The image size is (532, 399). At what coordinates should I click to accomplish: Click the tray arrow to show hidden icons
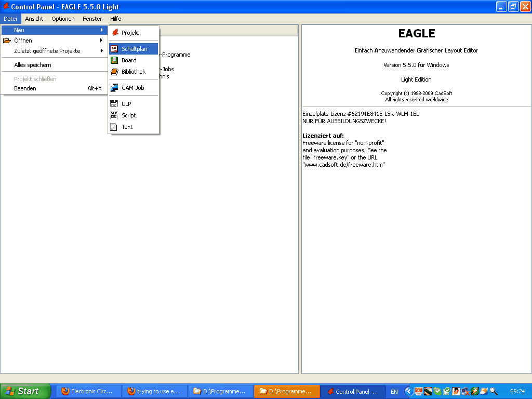[409, 392]
